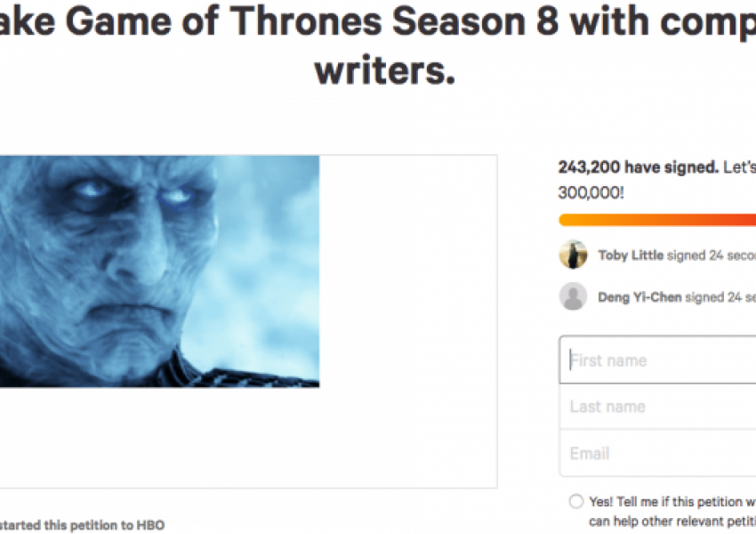Click the '243,200 have signed' count
Screen dimensions: 756x534
[637, 167]
